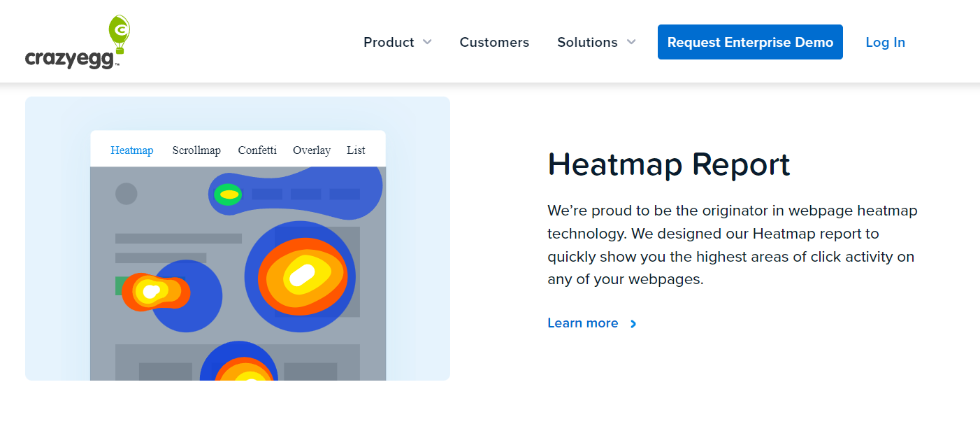
Task: Expand the Solutions dropdown chevron
Action: click(630, 42)
